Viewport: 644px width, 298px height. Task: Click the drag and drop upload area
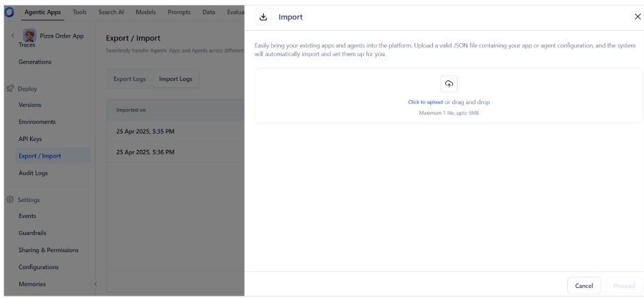[x=449, y=96]
